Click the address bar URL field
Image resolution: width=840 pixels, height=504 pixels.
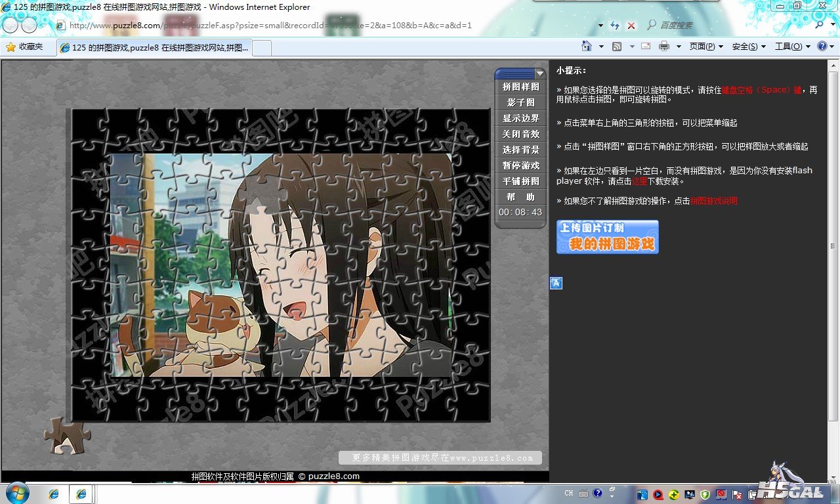(x=325, y=26)
